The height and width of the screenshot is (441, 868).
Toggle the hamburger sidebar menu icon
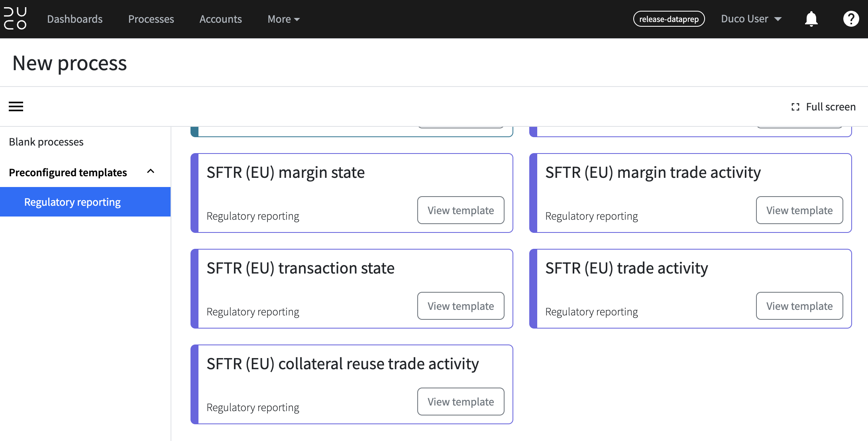16,106
